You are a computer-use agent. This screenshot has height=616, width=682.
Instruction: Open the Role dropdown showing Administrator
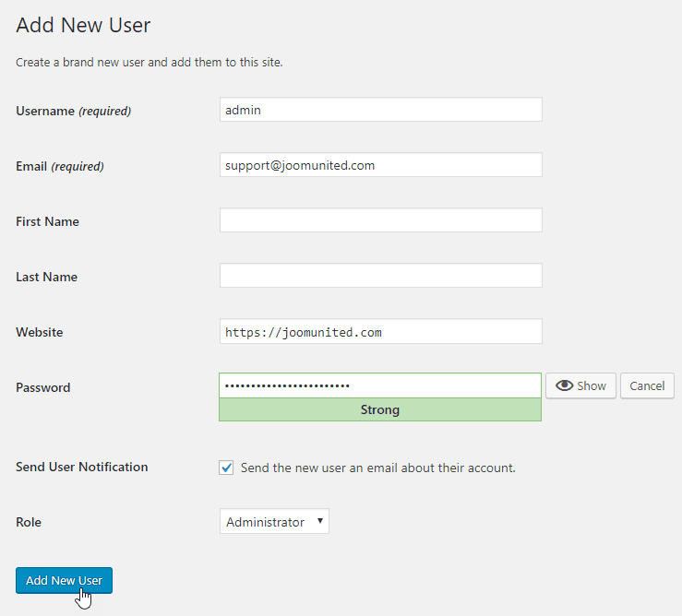(274, 522)
